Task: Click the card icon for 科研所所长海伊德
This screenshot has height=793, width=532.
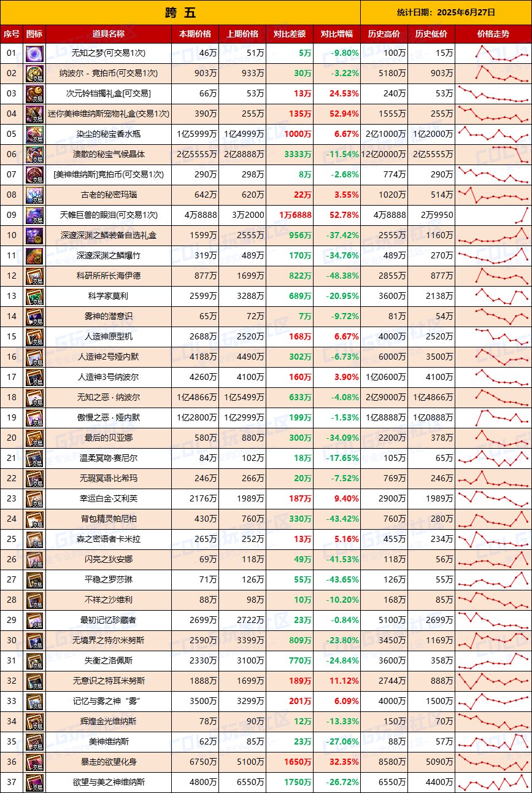Action: pos(34,276)
